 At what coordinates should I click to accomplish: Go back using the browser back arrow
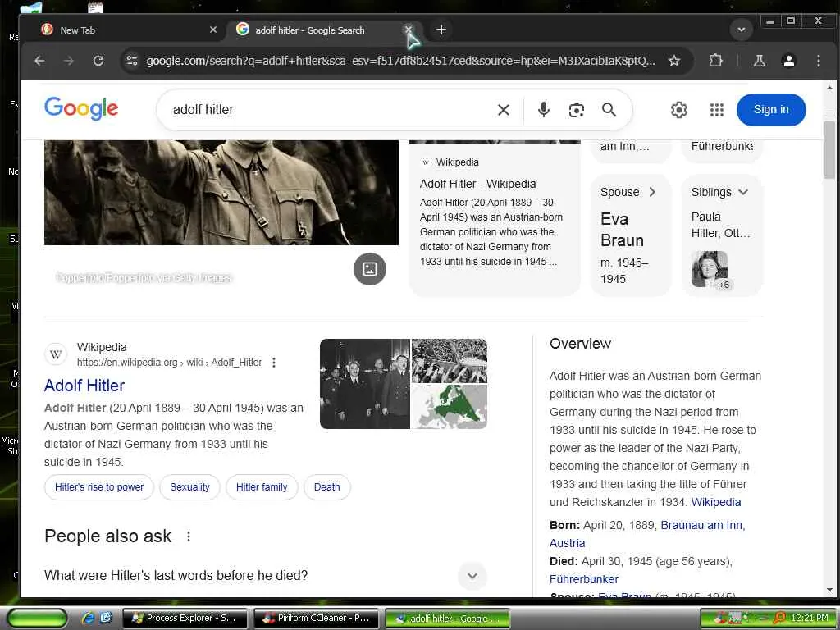pos(39,61)
